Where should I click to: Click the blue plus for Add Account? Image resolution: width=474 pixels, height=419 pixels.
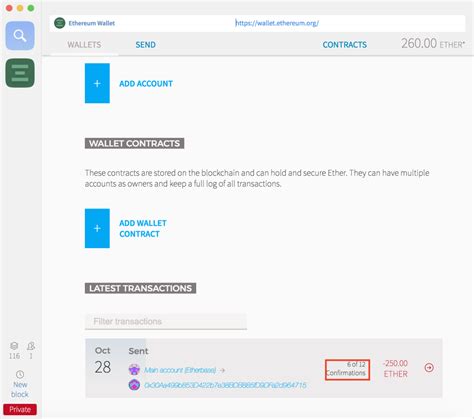97,83
